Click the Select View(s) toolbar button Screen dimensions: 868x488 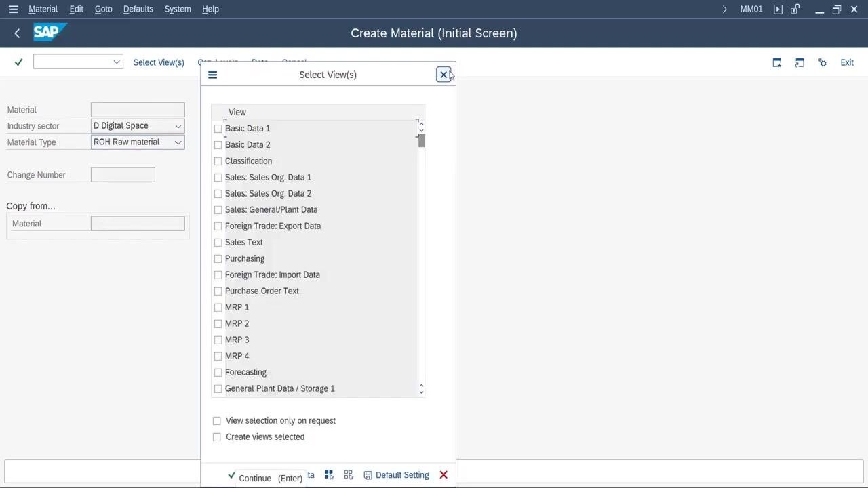pyautogui.click(x=159, y=62)
